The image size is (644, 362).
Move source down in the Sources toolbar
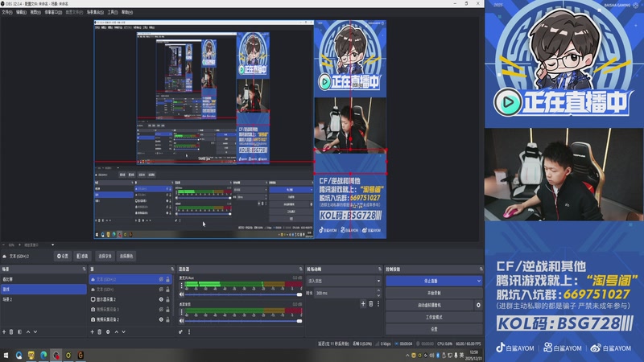point(124,331)
